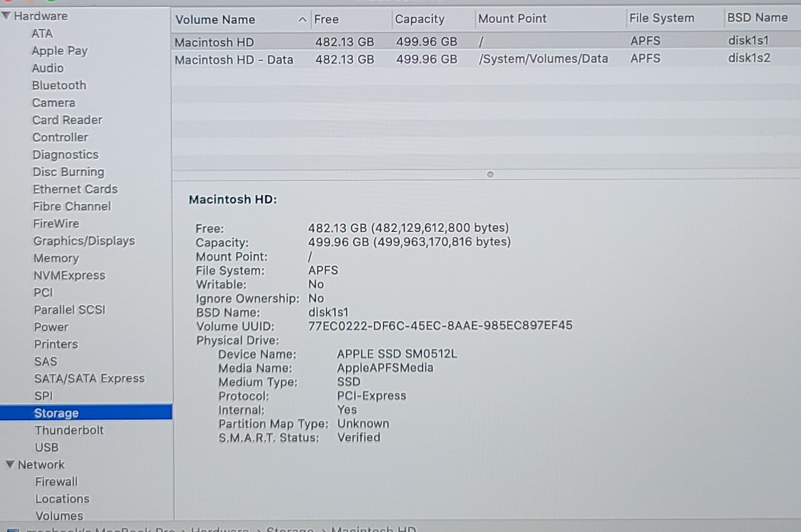Click the Capacity column header

[419, 19]
